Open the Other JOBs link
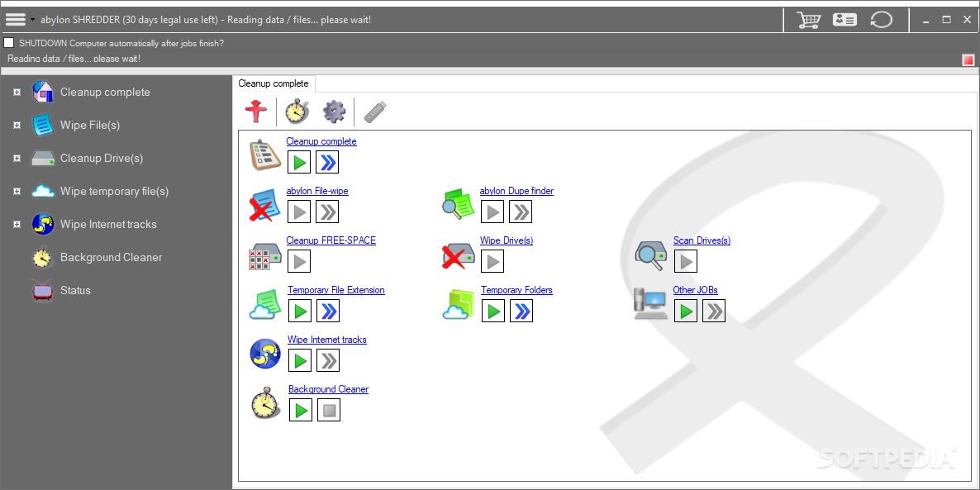Image resolution: width=980 pixels, height=490 pixels. click(696, 290)
